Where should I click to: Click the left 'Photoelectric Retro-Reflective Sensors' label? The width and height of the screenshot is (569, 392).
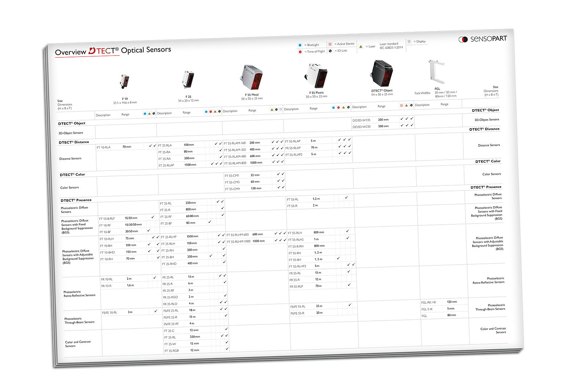coord(79,294)
